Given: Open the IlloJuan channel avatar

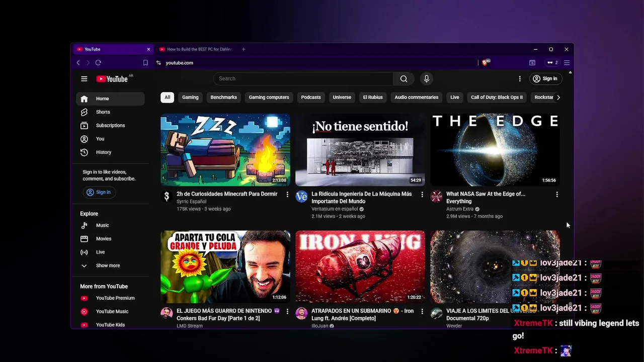Looking at the screenshot, I should pos(301,314).
